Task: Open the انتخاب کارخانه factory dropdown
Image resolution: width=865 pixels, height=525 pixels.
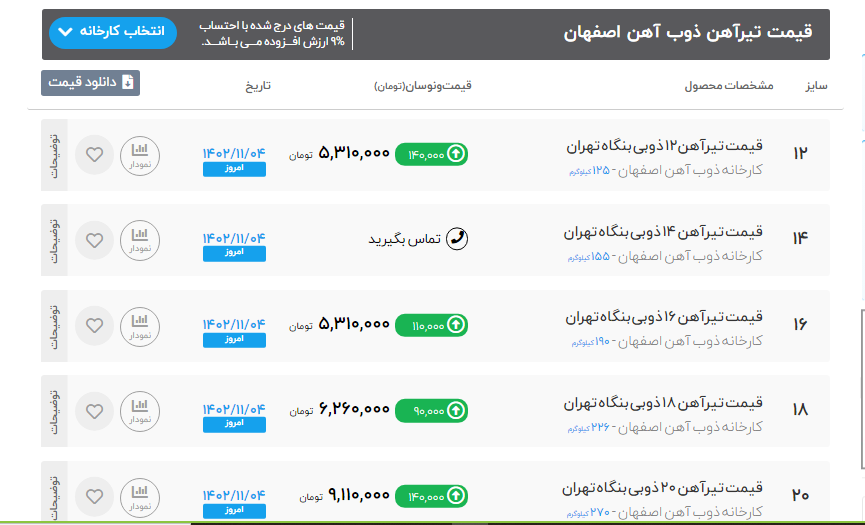Action: click(112, 32)
